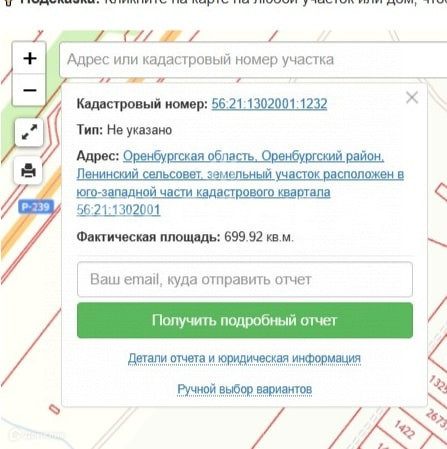Click the P-239 road badge on map

[36, 207]
